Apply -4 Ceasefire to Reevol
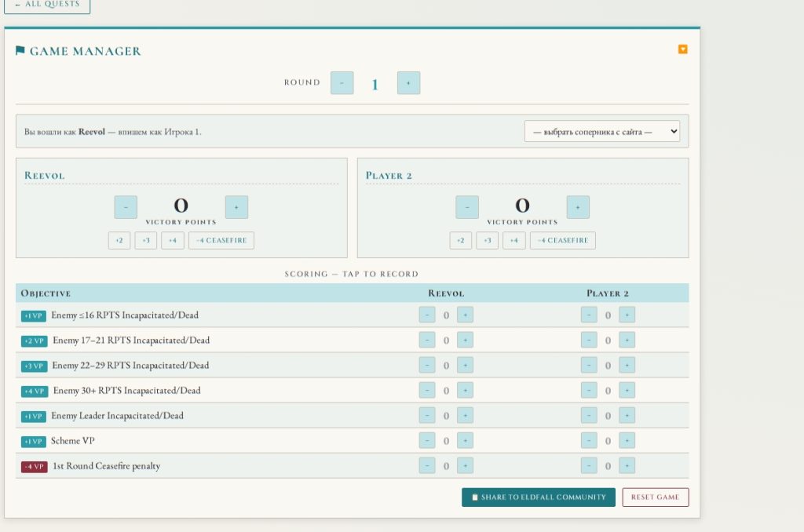Screen dimensions: 804x532 [221, 240]
